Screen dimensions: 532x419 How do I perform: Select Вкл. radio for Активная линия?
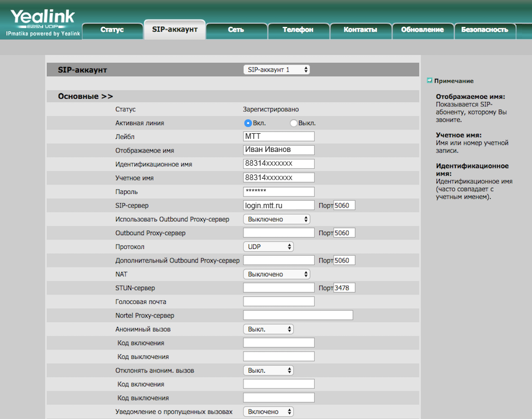(248, 123)
